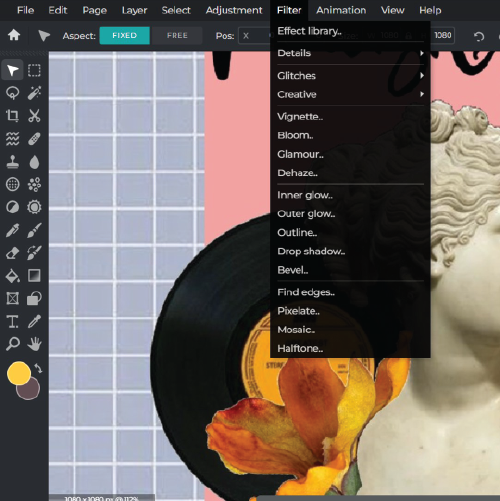This screenshot has width=500, height=501.
Task: Apply Drop shadow effect
Action: point(350,251)
